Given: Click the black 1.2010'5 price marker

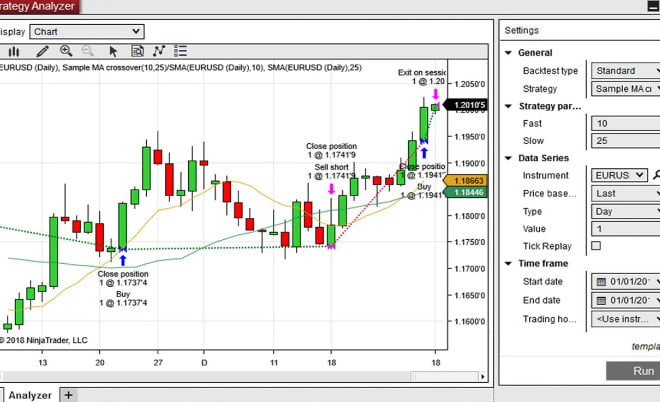Looking at the screenshot, I should tap(466, 105).
